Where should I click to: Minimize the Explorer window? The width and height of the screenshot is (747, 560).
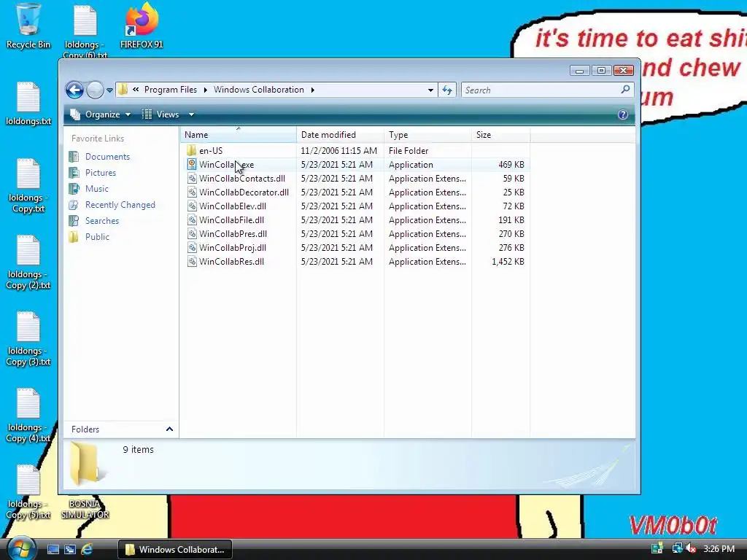click(x=579, y=71)
